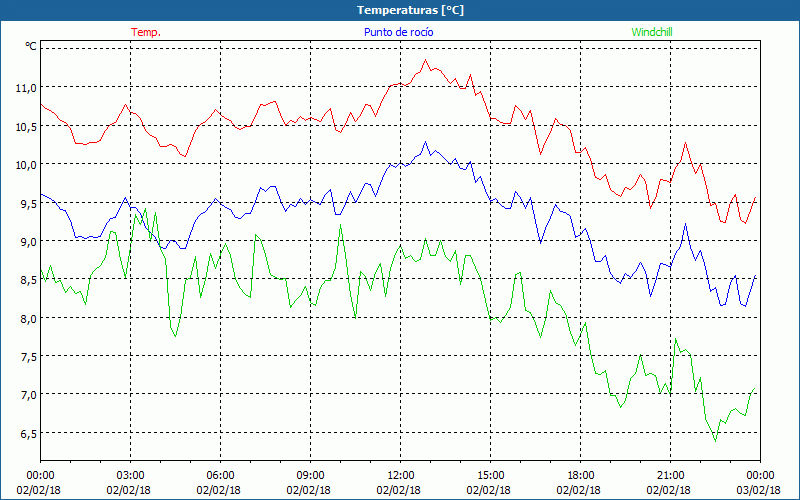
Task: Select the green Windchill legend label
Action: (x=652, y=32)
